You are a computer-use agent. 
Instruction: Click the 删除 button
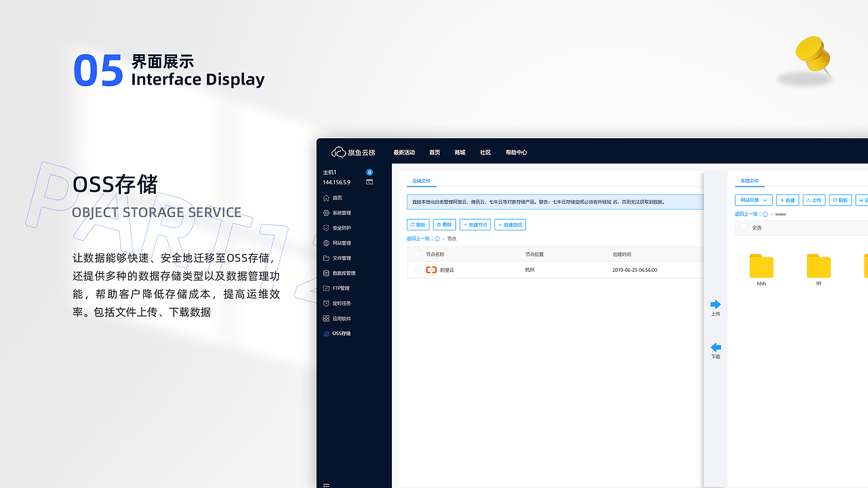coord(444,224)
